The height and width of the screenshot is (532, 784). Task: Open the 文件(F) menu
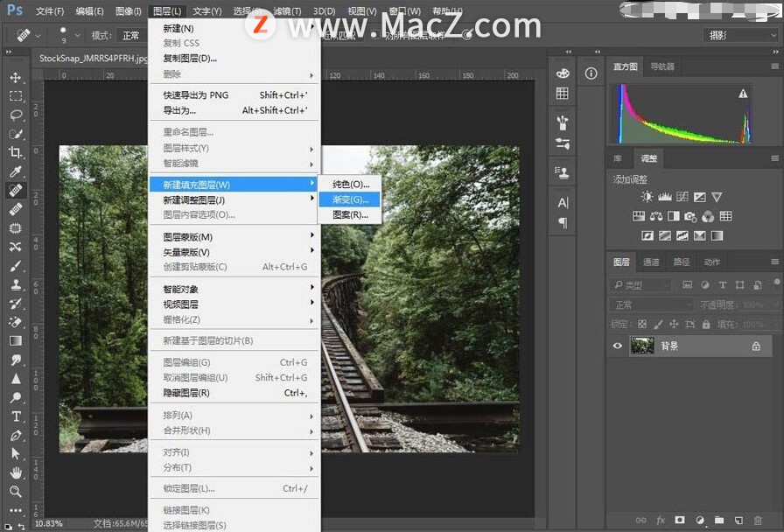coord(50,10)
